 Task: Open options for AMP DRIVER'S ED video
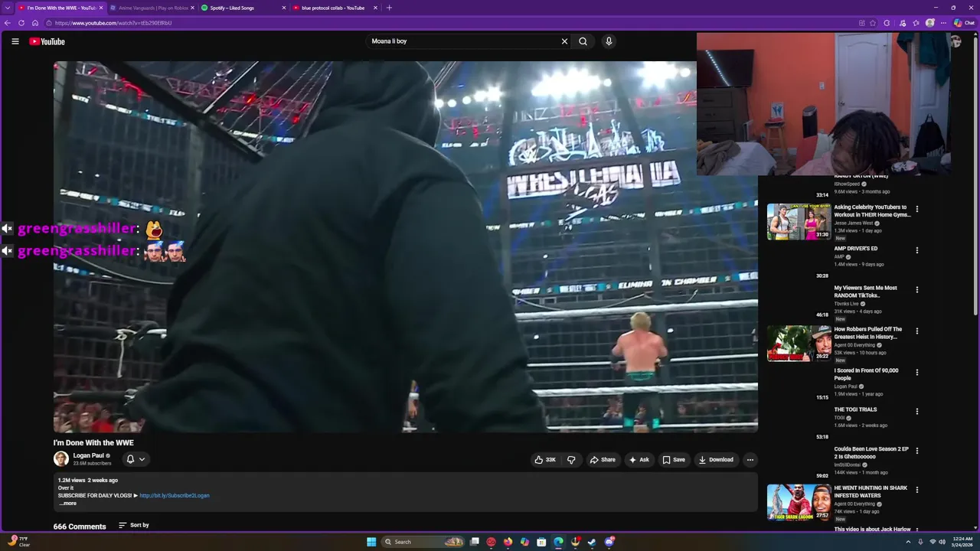point(916,250)
